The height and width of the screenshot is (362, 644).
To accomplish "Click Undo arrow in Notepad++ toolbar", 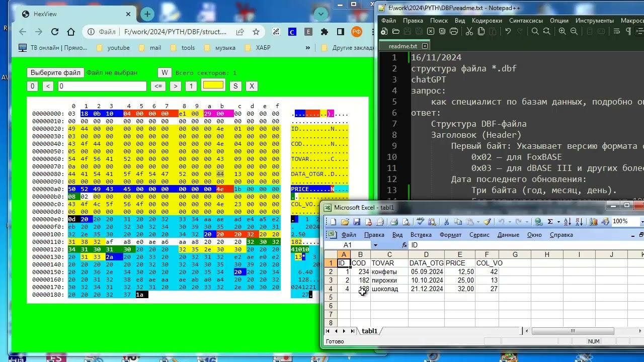I will tap(508, 31).
